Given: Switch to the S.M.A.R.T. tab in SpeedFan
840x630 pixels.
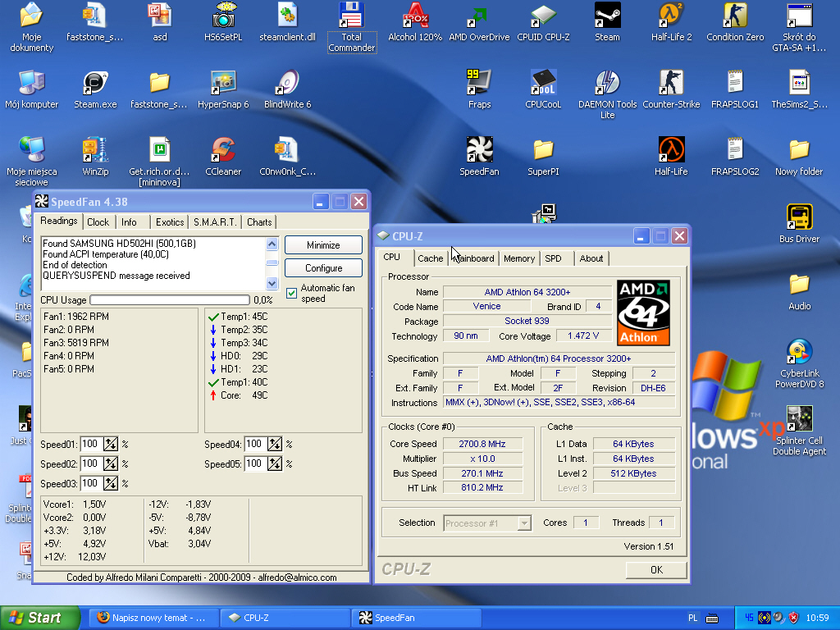Looking at the screenshot, I should 215,222.
